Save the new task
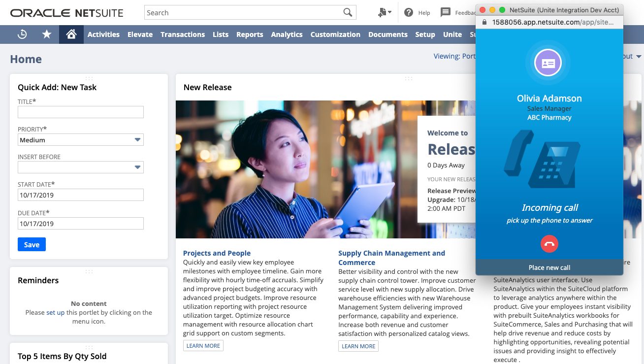The height and width of the screenshot is (364, 644). [32, 244]
